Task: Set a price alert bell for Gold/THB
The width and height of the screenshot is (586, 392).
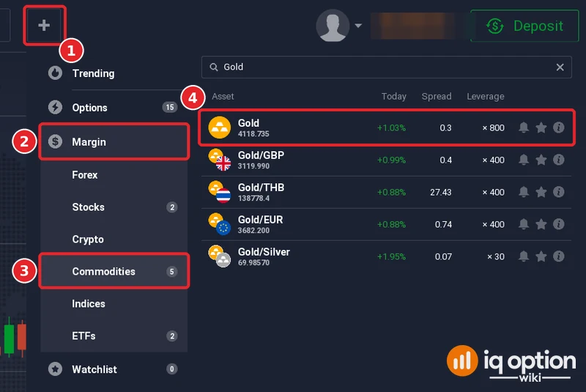Action: (524, 192)
